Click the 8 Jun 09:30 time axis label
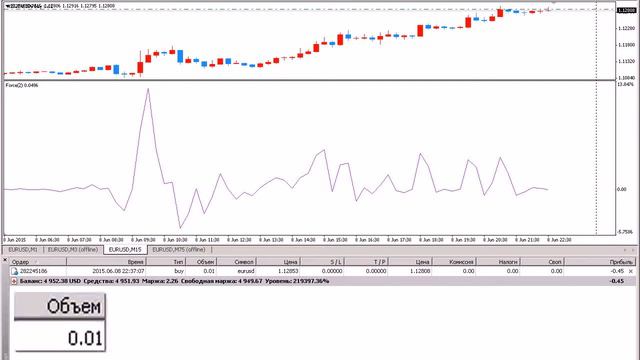The width and height of the screenshot is (640, 360). [x=143, y=240]
